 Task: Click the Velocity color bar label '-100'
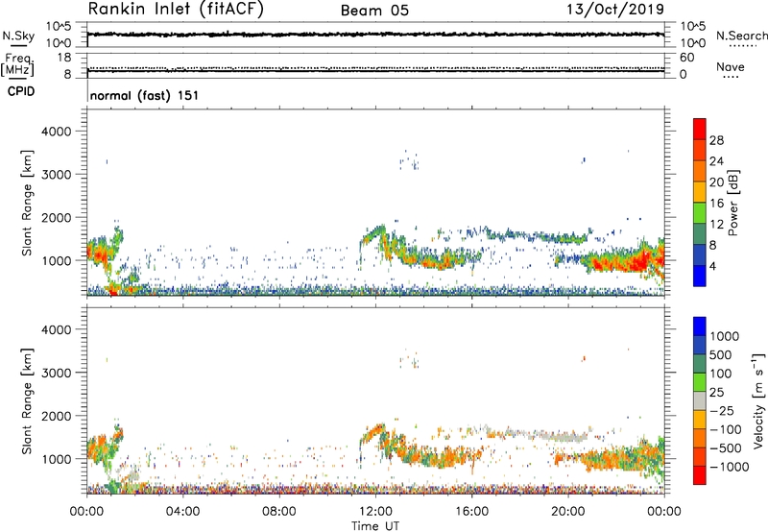tap(726, 429)
